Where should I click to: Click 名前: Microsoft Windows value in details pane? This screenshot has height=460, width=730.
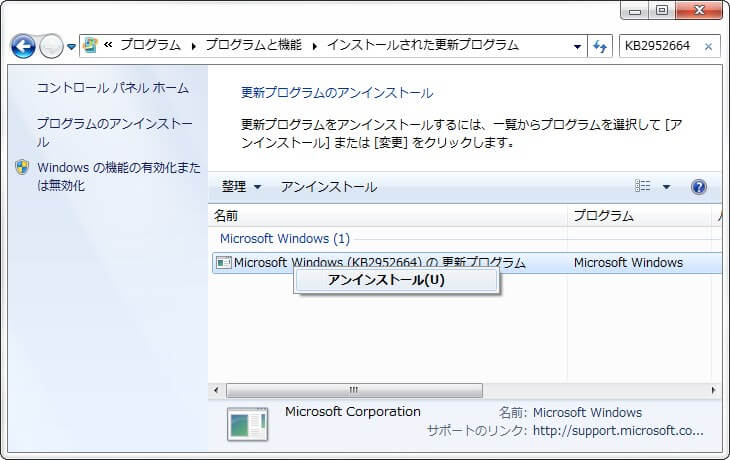pyautogui.click(x=587, y=413)
